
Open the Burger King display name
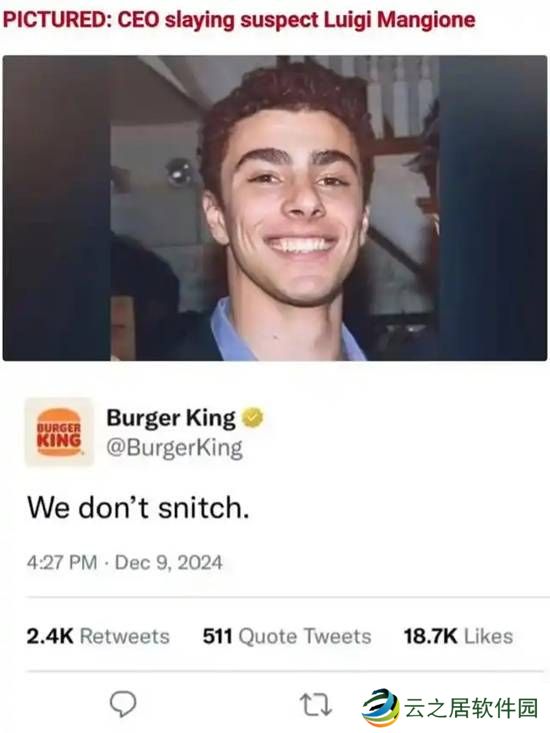click(171, 418)
